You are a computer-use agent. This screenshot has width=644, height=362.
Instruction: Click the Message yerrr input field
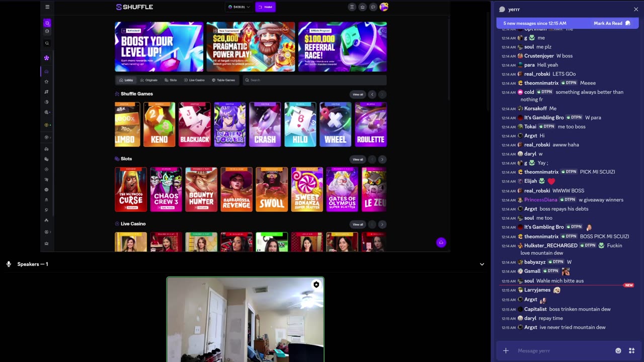pyautogui.click(x=563, y=350)
